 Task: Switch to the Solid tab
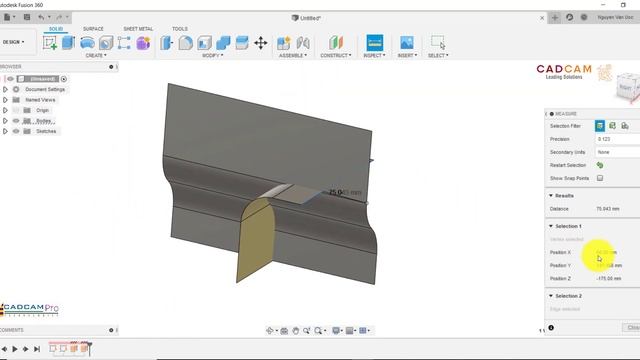56,29
